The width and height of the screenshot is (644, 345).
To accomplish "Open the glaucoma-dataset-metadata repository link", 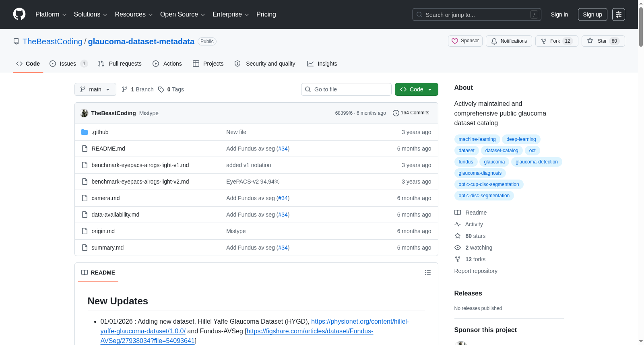I will [x=141, y=41].
